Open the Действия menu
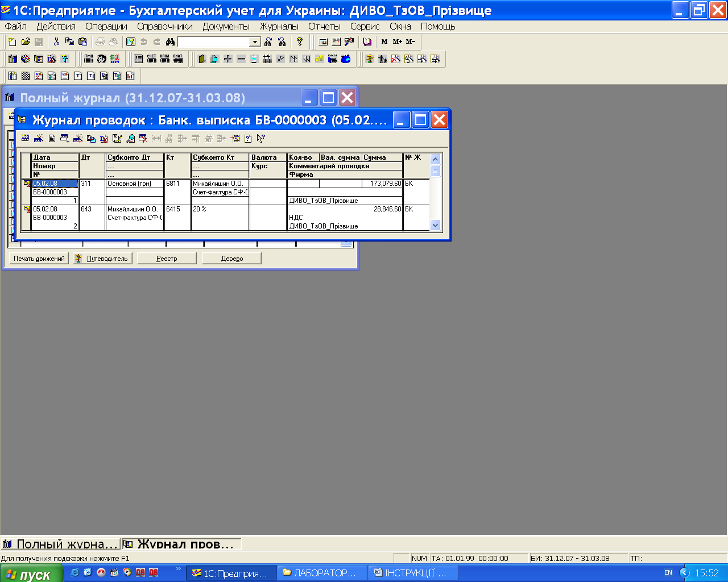This screenshot has width=728, height=582. [56, 26]
